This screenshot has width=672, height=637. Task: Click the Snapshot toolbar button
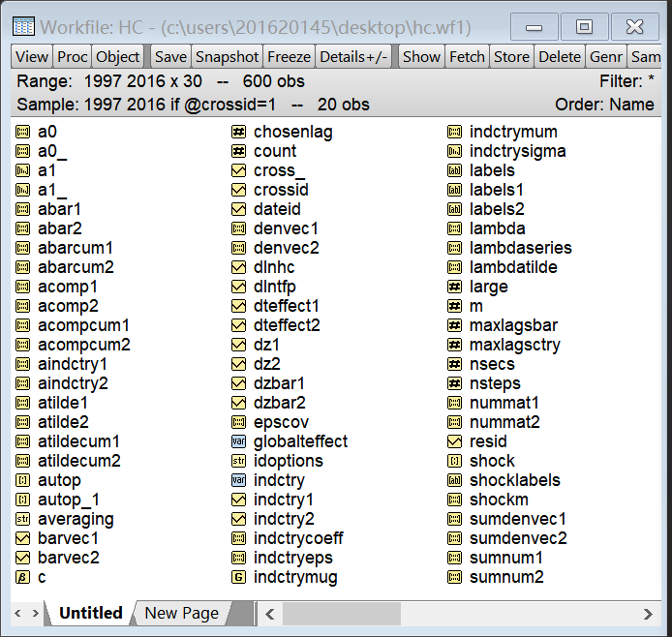[x=228, y=57]
